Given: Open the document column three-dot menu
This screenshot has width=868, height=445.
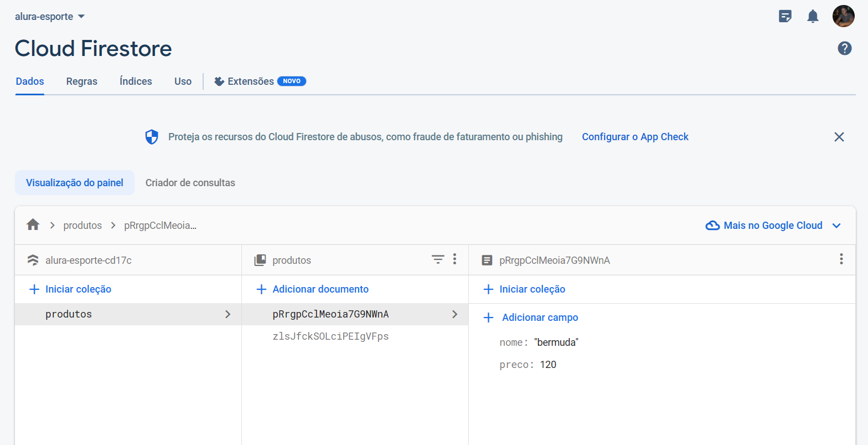Looking at the screenshot, I should click(841, 259).
